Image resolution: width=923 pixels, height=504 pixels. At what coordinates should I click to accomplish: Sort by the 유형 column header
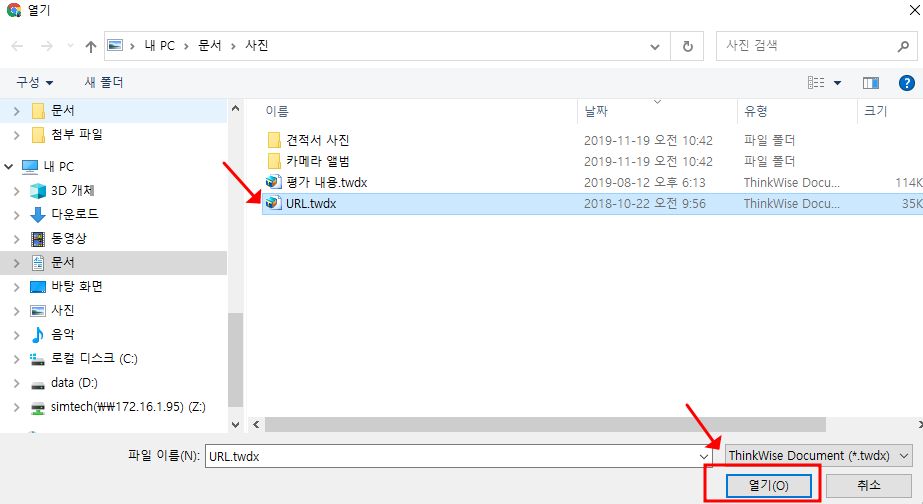[756, 111]
